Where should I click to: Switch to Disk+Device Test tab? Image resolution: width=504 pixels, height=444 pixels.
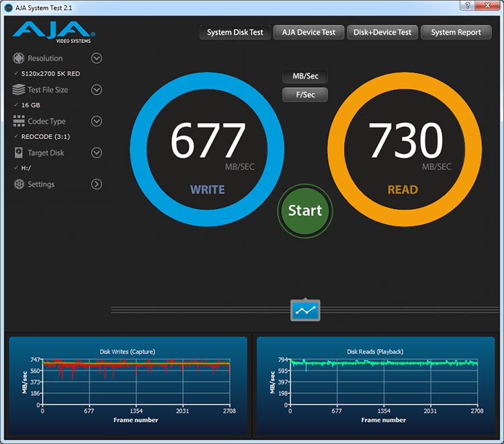(x=382, y=32)
